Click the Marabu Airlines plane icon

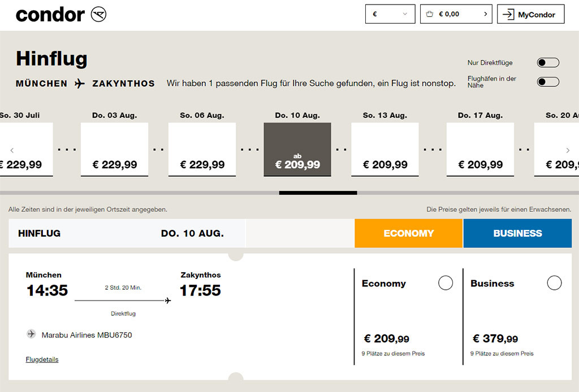pos(31,334)
